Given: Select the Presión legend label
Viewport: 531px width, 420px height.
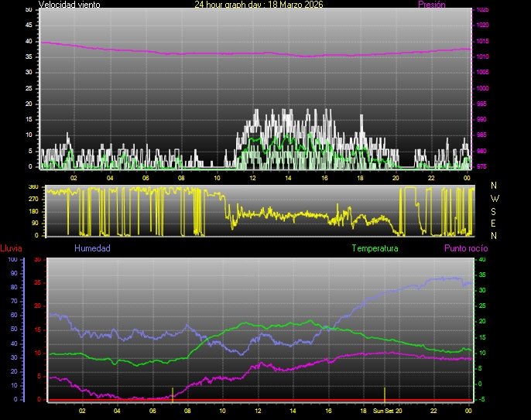Looking at the screenshot, I should (431, 5).
